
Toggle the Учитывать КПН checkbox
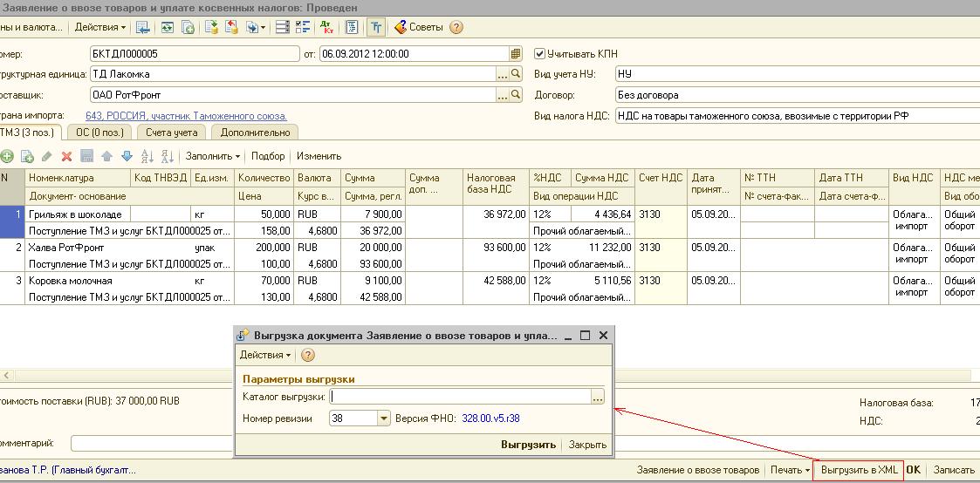tap(539, 53)
